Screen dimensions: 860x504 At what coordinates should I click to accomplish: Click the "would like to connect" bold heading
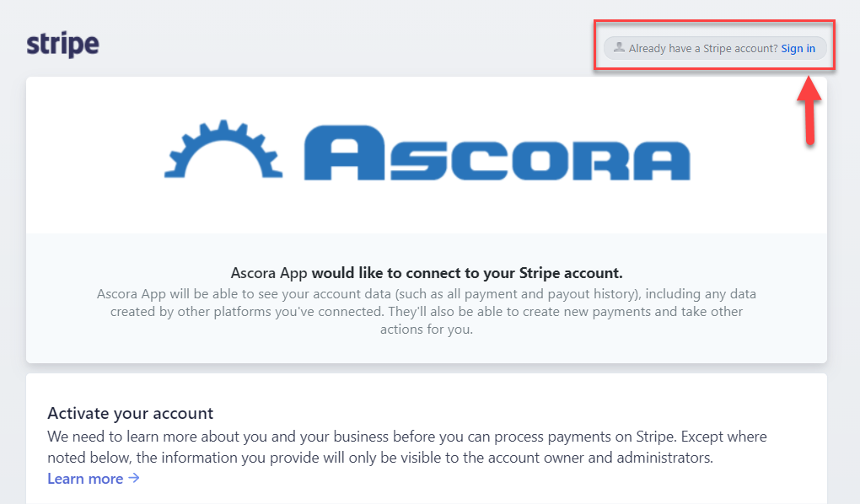466,273
